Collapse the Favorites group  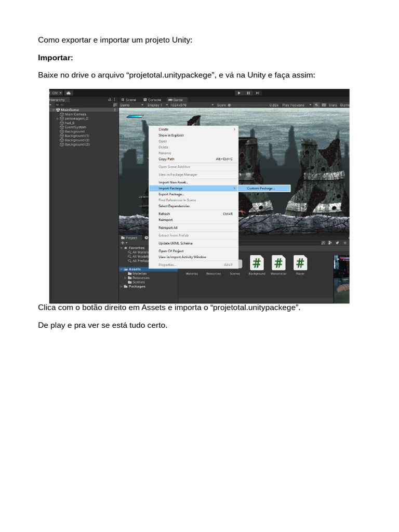click(x=122, y=248)
